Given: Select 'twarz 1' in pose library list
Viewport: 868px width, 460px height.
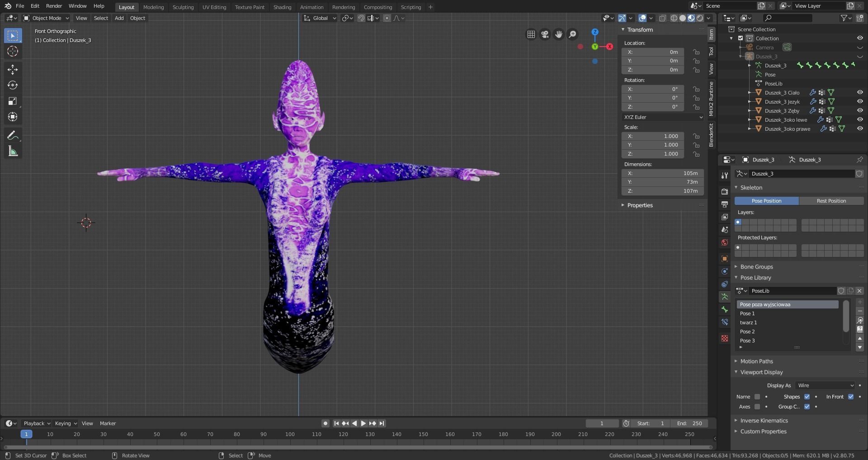Looking at the screenshot, I should 788,322.
